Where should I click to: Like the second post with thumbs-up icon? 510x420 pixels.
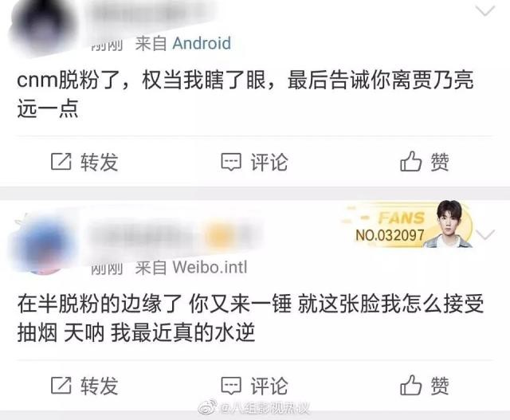[411, 385]
